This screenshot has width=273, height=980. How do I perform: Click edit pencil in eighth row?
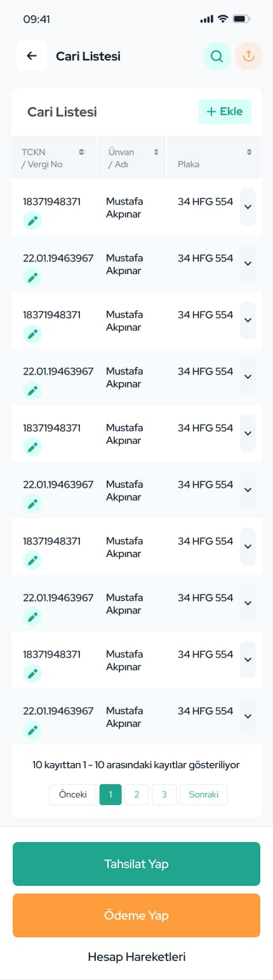pos(32,617)
